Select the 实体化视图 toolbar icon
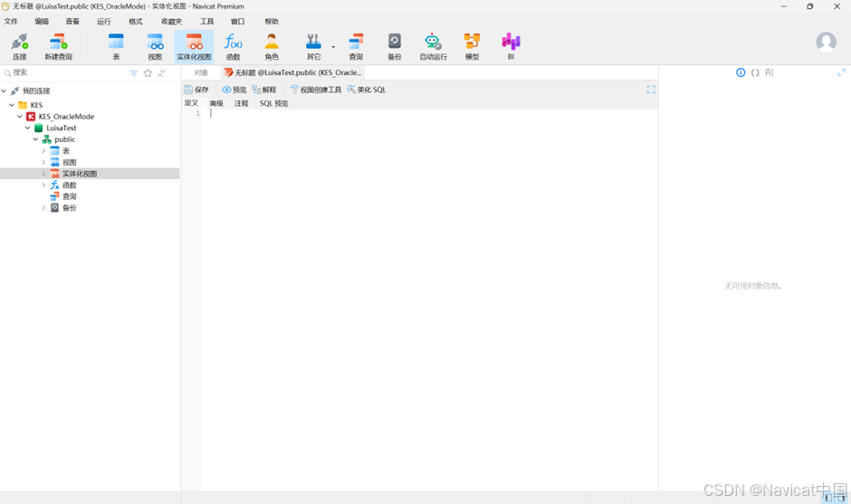Screen dimensions: 851x504 click(x=194, y=47)
